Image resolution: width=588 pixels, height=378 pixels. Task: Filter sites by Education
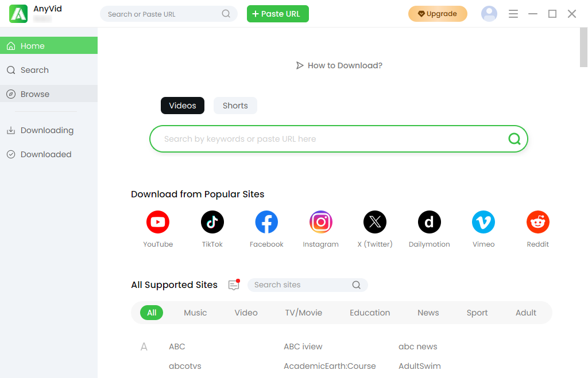click(370, 313)
